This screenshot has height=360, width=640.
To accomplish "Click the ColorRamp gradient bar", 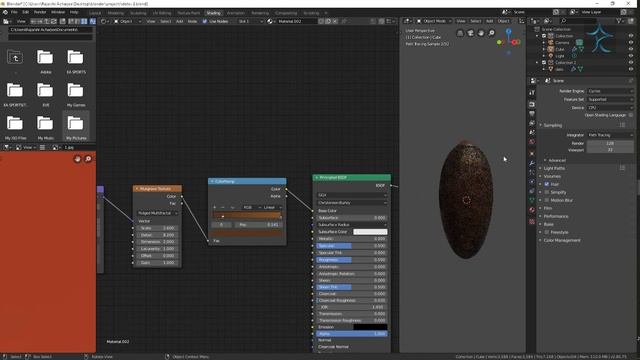I will coord(247,215).
